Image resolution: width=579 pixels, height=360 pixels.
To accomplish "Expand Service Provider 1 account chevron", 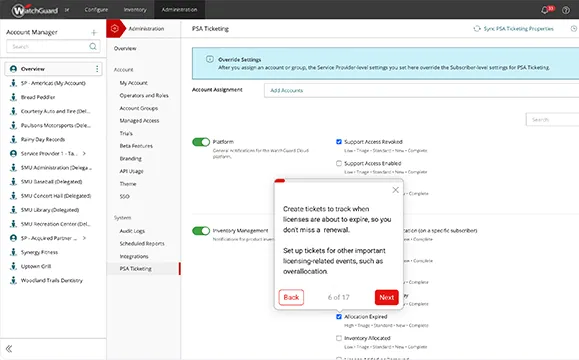I will coord(84,153).
